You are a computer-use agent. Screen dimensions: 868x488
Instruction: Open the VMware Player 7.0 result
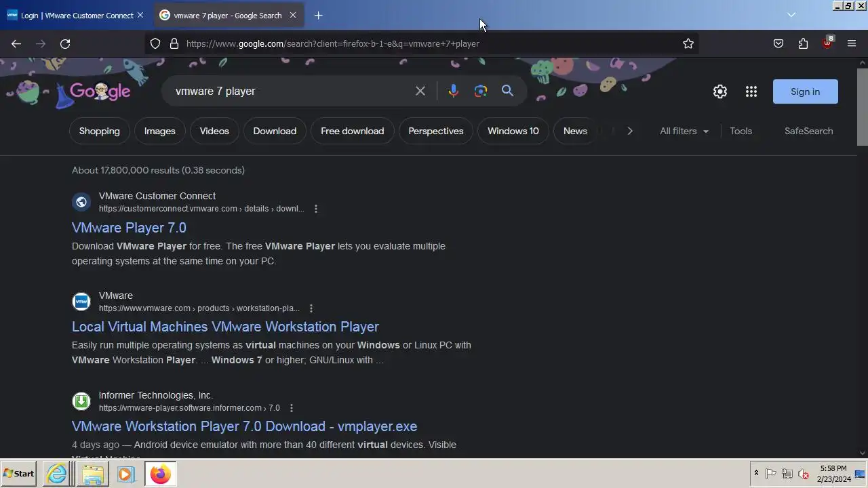pos(129,228)
